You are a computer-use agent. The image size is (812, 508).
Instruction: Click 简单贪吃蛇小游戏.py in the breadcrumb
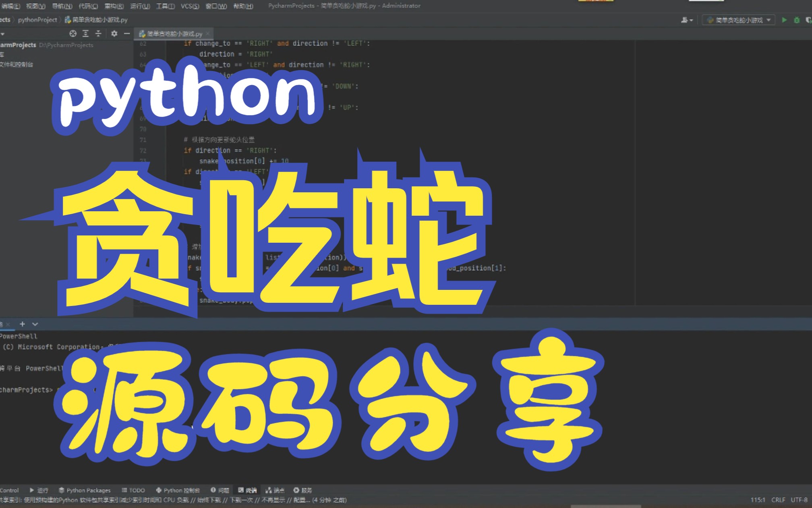click(x=96, y=19)
